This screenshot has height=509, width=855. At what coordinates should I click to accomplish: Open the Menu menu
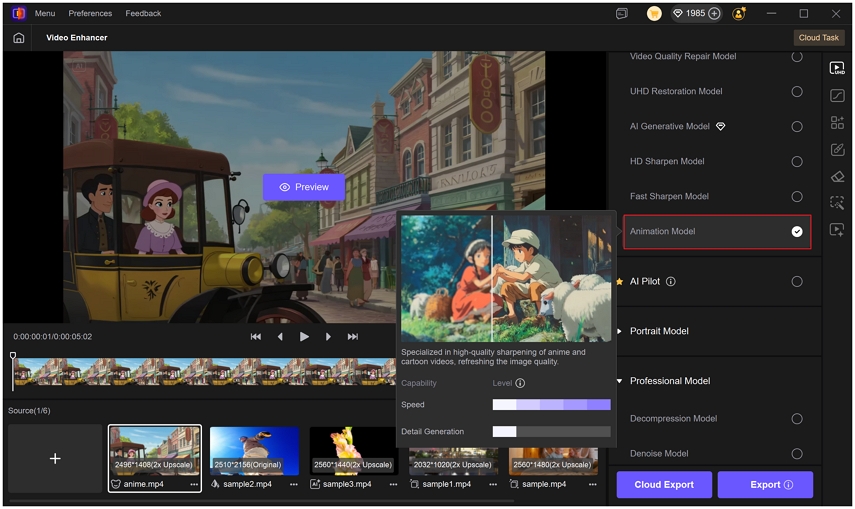point(45,13)
